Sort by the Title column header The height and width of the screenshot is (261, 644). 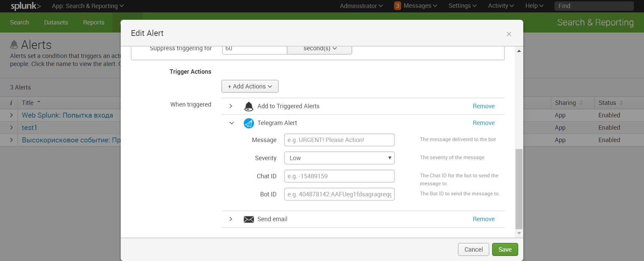click(31, 103)
